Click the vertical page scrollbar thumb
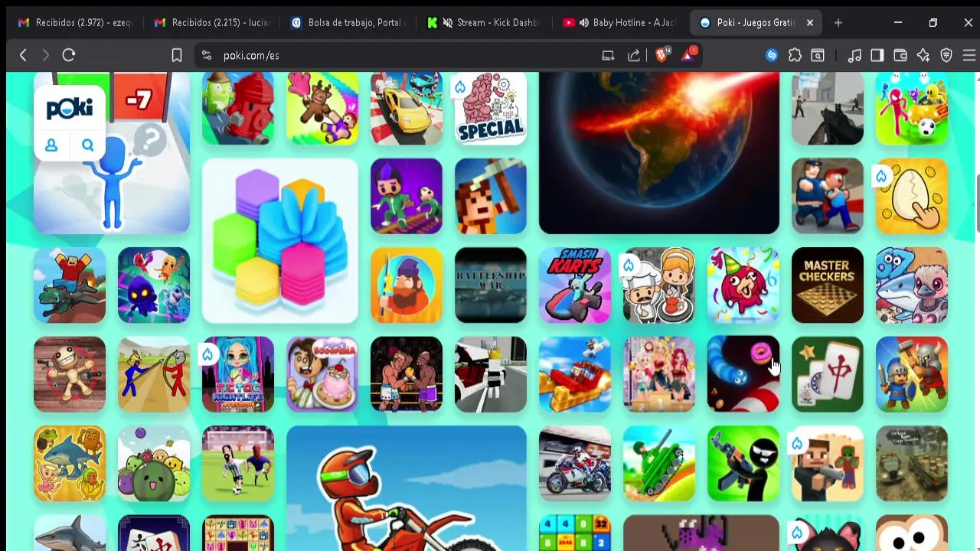 pos(977,202)
